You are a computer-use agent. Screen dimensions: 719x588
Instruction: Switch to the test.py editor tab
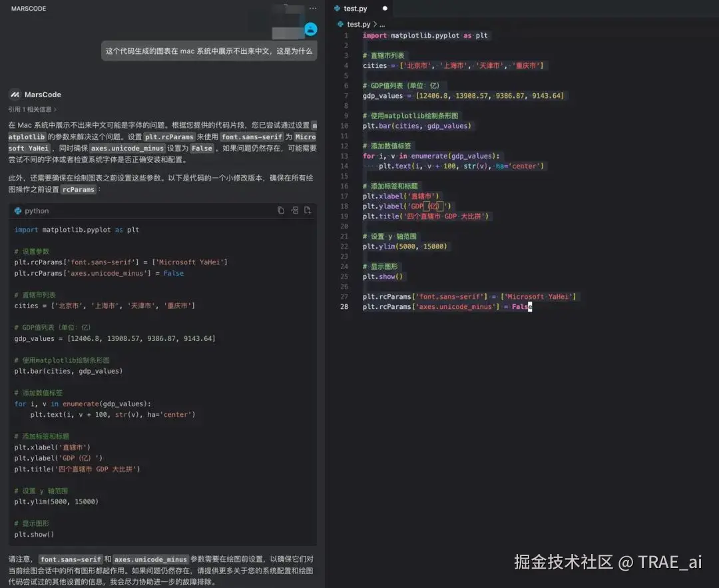[x=354, y=9]
